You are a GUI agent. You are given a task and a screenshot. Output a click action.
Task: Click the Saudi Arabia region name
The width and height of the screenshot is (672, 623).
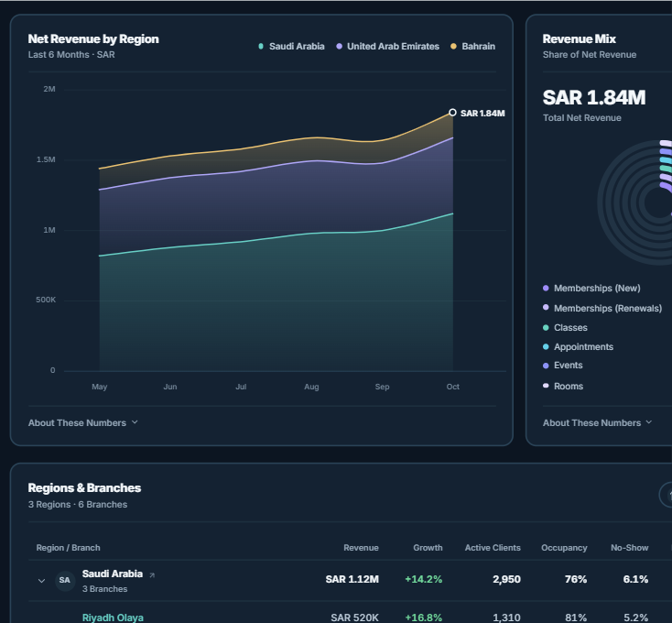point(113,574)
